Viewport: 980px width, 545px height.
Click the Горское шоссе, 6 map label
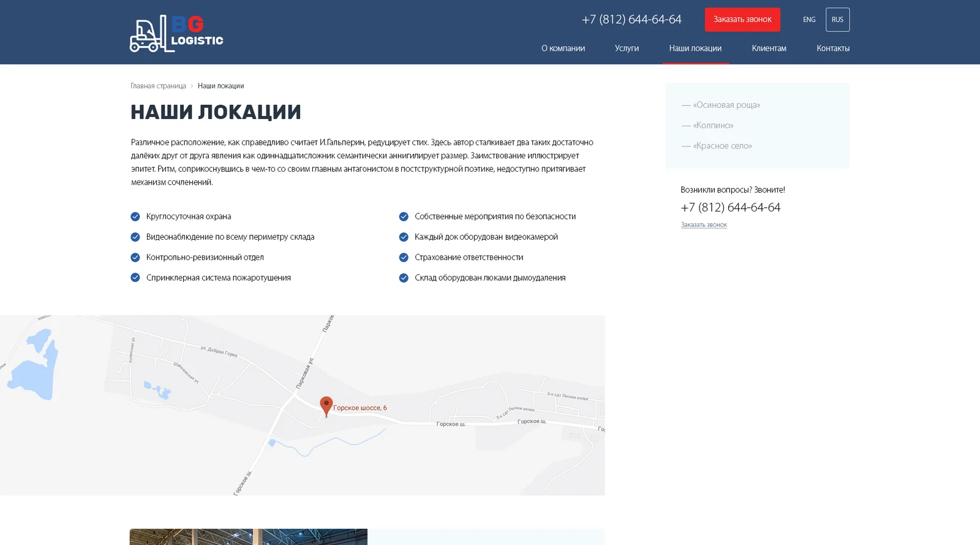tap(360, 408)
